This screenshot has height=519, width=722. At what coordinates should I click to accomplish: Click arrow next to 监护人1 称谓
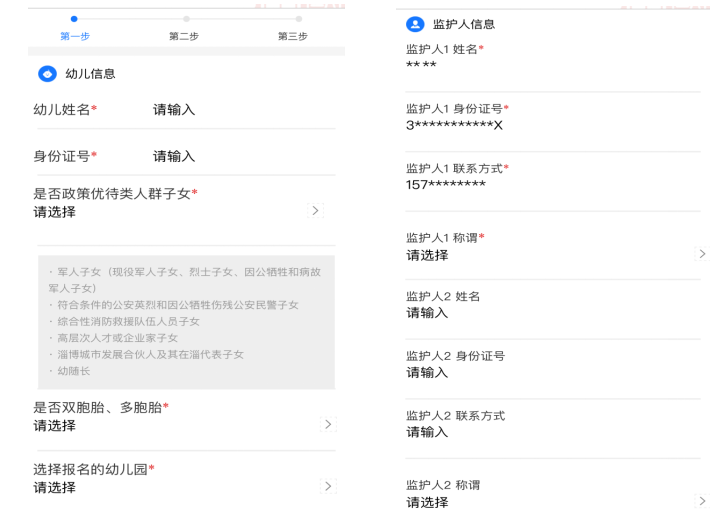pyautogui.click(x=702, y=255)
